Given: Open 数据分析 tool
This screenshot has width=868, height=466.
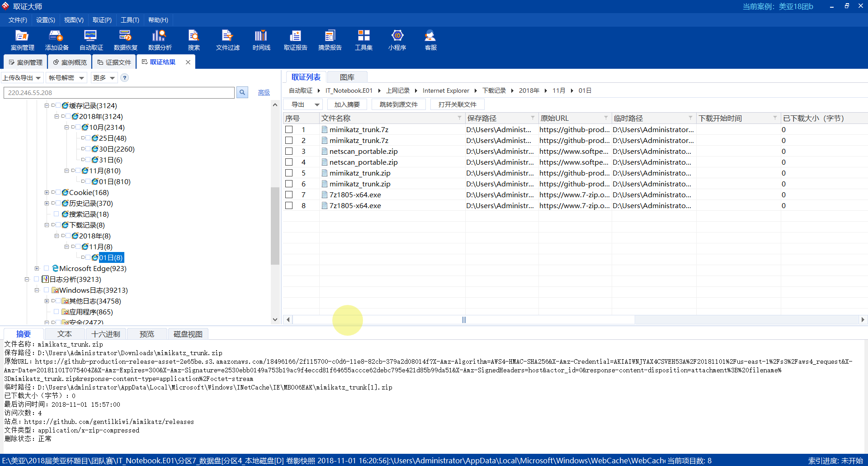Looking at the screenshot, I should (160, 40).
